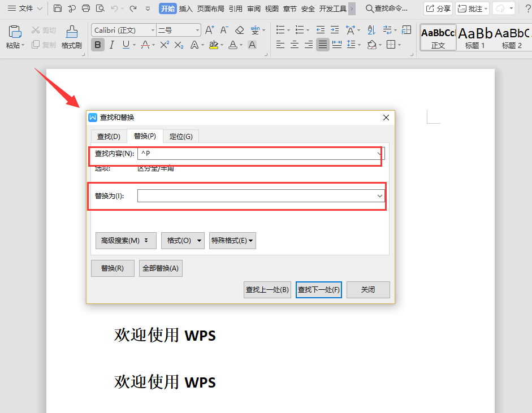Select 正文 style thumbnail
Image resolution: width=532 pixels, height=413 pixels.
click(438, 37)
